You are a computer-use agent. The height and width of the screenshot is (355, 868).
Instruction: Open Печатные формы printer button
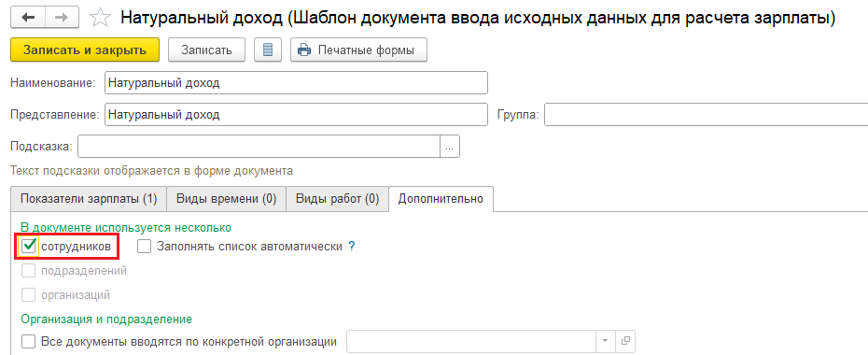[358, 50]
